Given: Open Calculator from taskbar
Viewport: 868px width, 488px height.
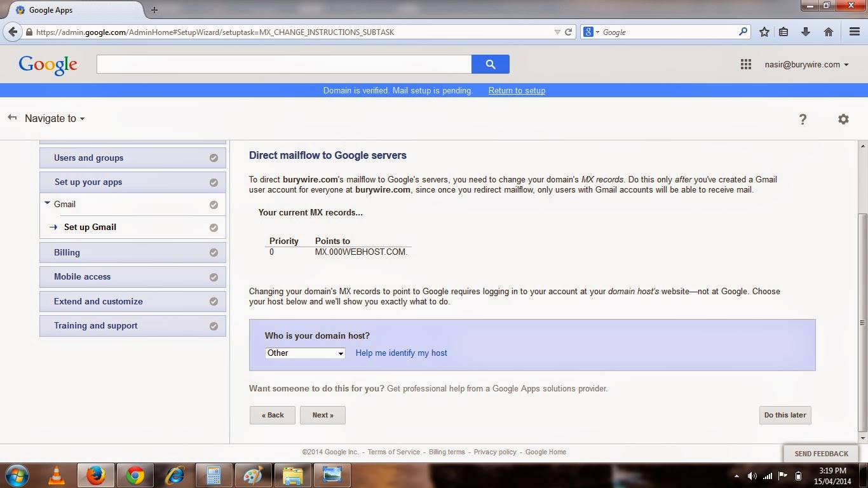Looking at the screenshot, I should pyautogui.click(x=214, y=475).
